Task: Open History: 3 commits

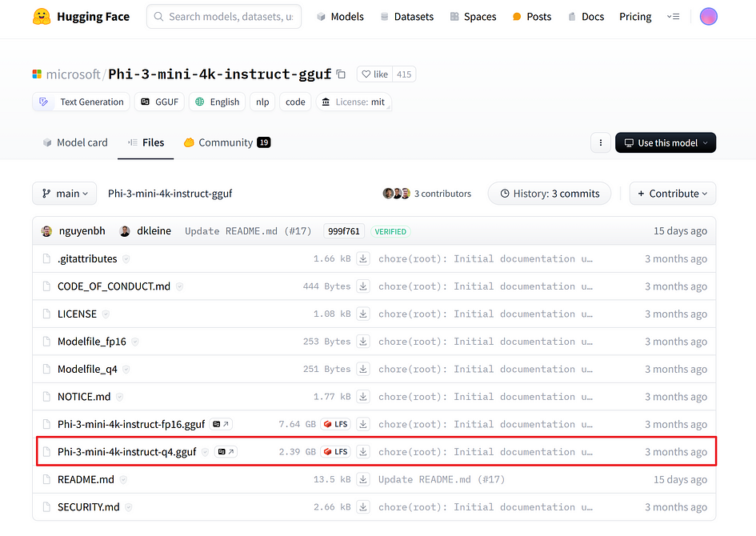Action: [550, 194]
